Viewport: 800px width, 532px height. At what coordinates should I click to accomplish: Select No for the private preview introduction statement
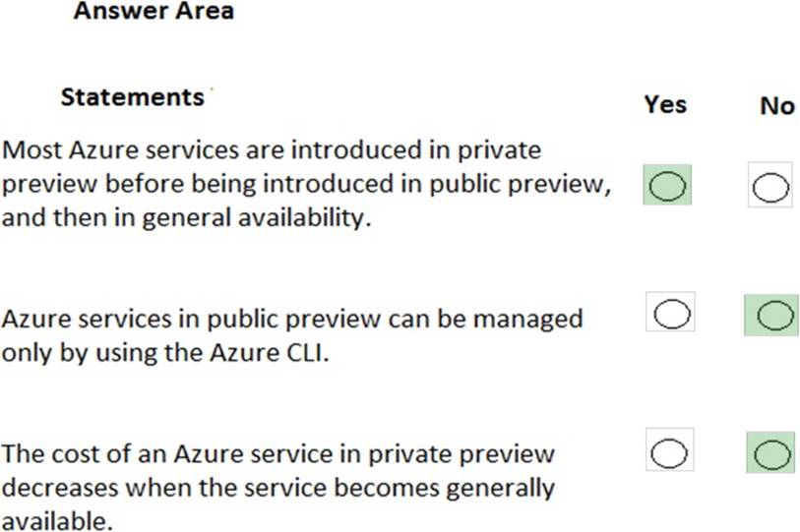point(769,187)
